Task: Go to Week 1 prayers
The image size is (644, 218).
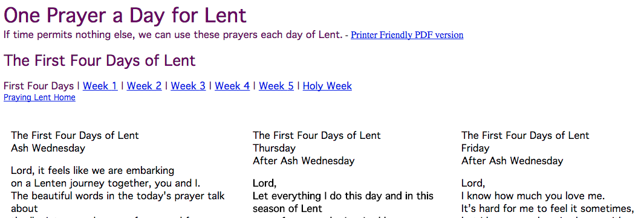Action: tap(100, 86)
